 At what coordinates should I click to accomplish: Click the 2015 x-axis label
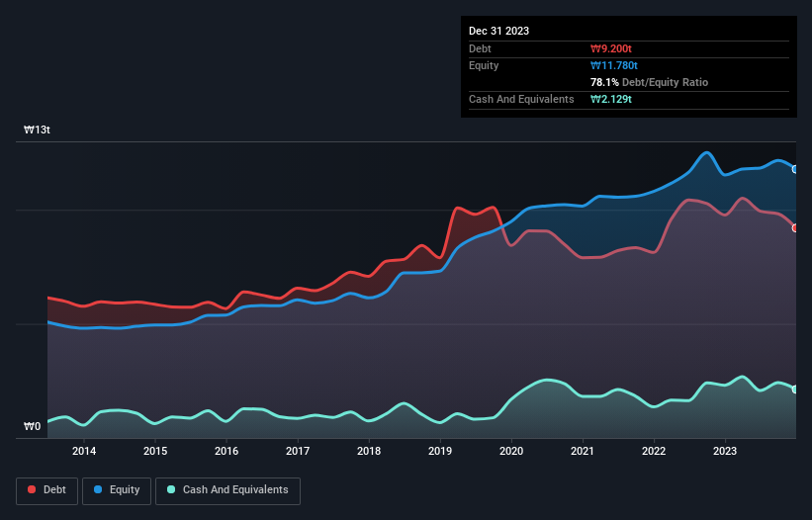(x=155, y=451)
